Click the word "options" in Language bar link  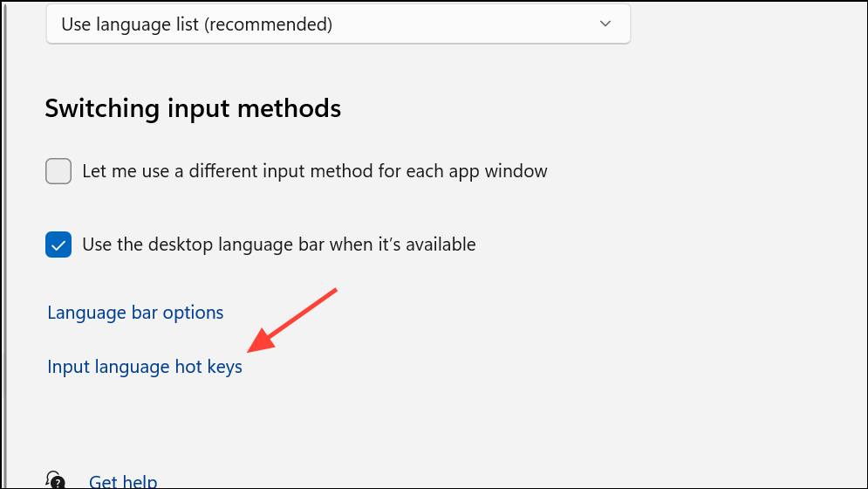point(195,313)
